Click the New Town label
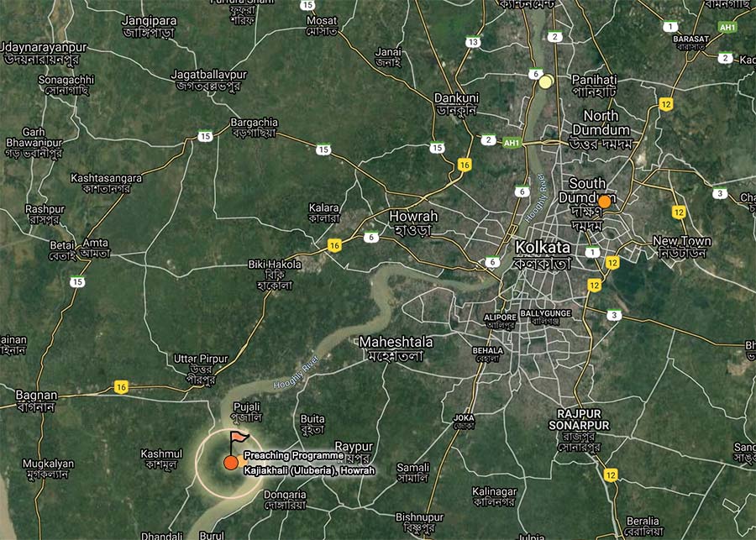Viewport: 756px width, 540px height. tap(682, 247)
